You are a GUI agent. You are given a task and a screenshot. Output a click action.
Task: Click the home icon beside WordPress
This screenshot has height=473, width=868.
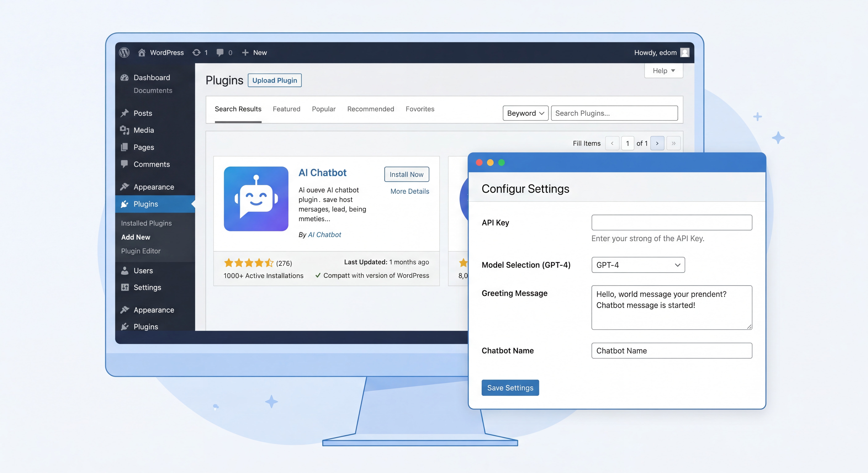tap(141, 53)
